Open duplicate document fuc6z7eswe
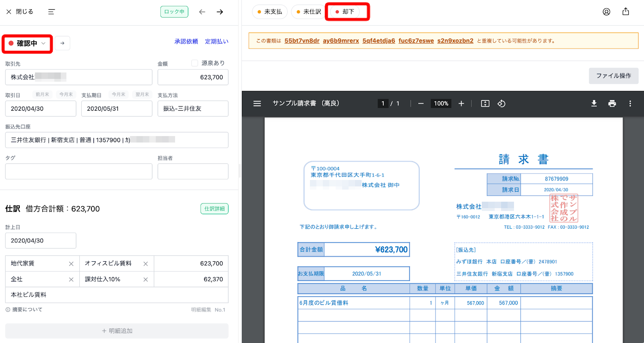Image resolution: width=644 pixels, height=343 pixels. pos(416,41)
